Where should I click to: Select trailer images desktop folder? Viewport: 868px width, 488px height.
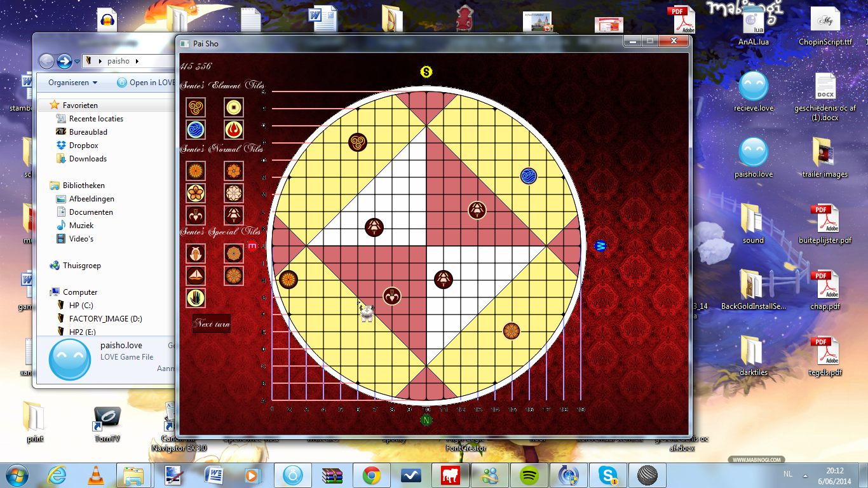pyautogui.click(x=825, y=158)
